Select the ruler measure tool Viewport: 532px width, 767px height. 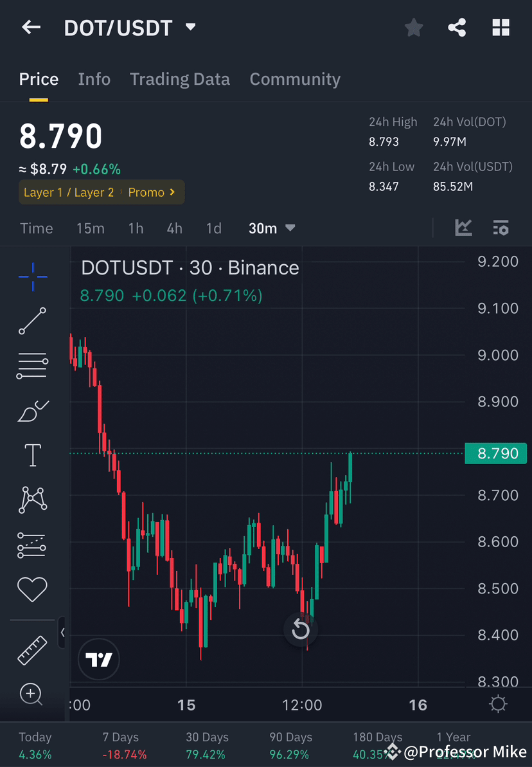32,649
